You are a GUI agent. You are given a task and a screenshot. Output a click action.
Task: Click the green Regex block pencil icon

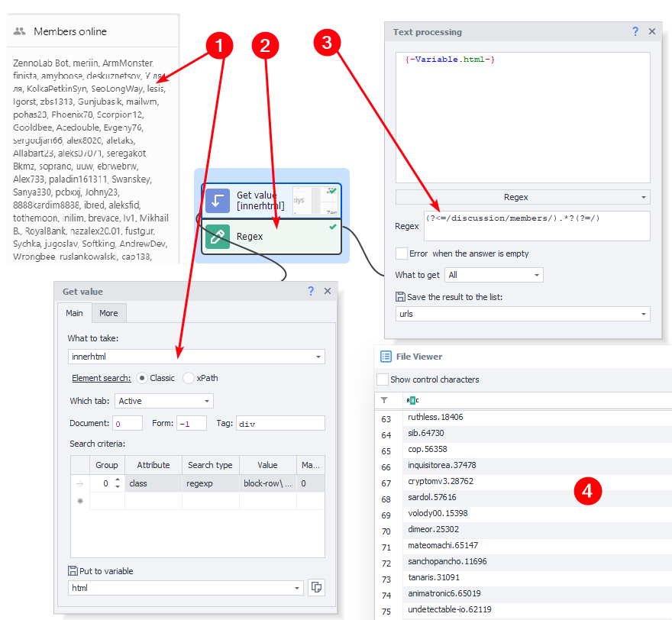point(218,237)
